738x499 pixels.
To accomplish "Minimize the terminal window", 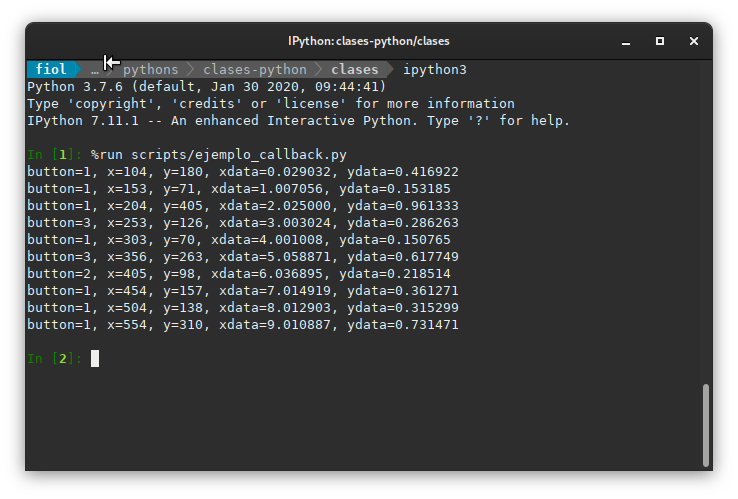I will (625, 41).
